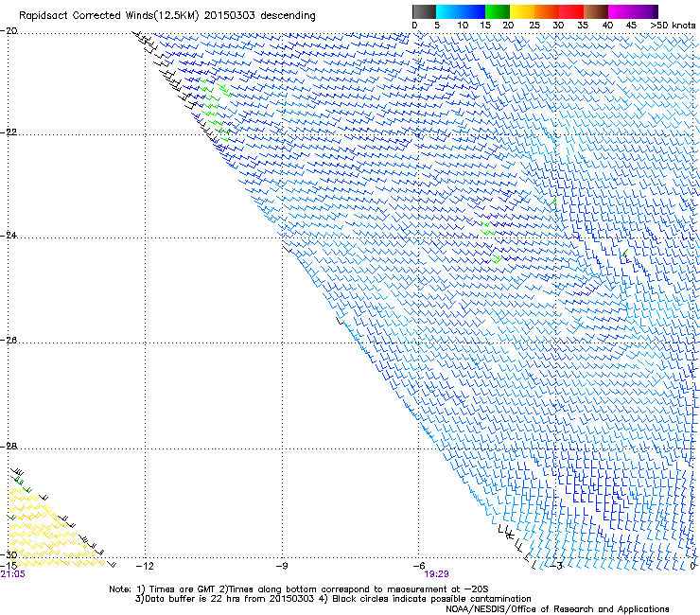Image resolution: width=700 pixels, height=615 pixels.
Task: Click the brown 35-40 knots color segment
Action: (x=596, y=11)
